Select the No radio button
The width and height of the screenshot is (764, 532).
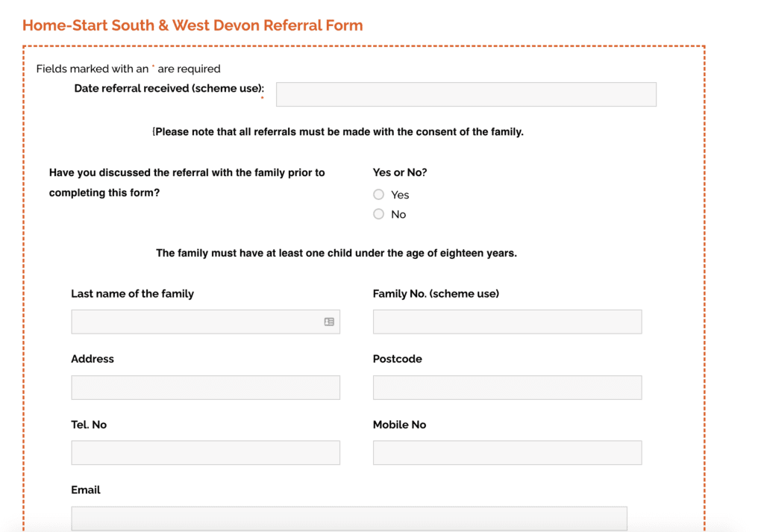[x=379, y=214]
